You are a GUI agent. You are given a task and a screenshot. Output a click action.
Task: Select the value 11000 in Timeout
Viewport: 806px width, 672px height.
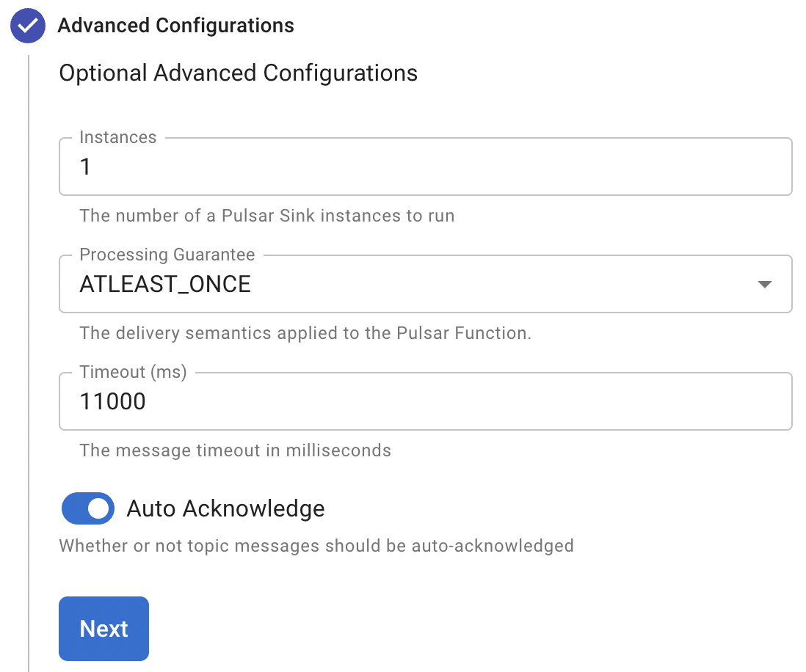(x=112, y=401)
